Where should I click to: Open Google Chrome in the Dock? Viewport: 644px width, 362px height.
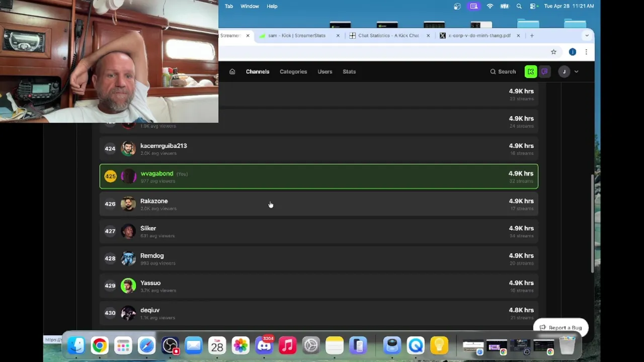100,345
